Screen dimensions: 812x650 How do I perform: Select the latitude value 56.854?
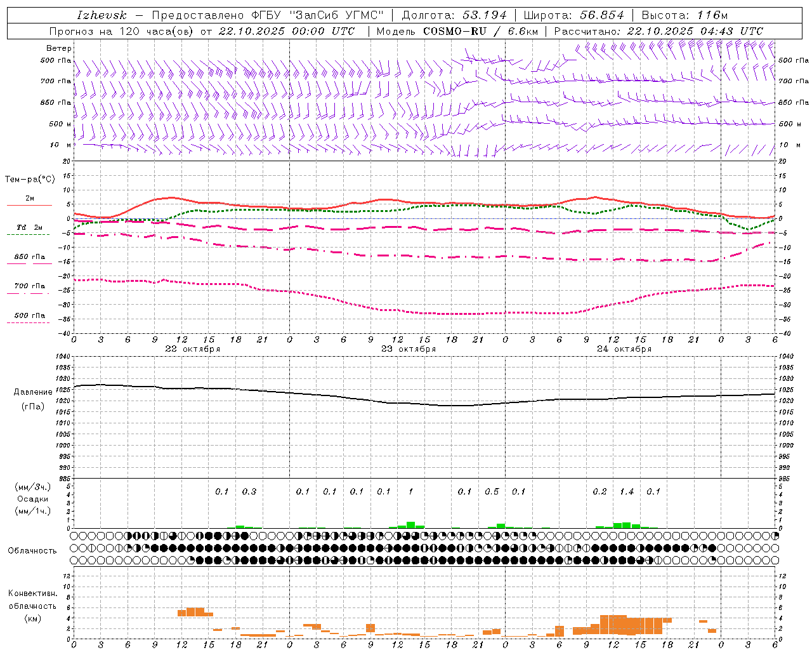click(x=602, y=15)
